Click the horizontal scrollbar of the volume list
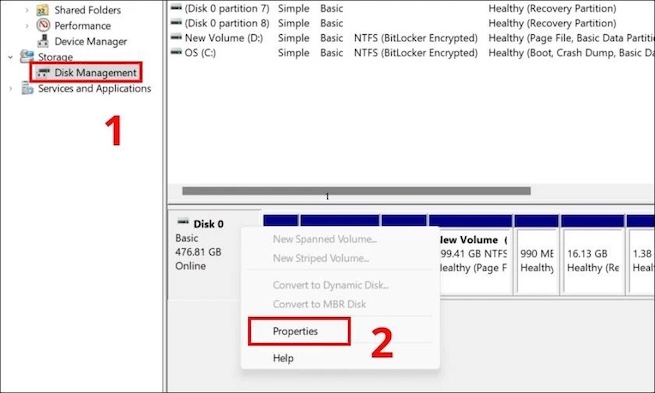The image size is (655, 393). (356, 191)
